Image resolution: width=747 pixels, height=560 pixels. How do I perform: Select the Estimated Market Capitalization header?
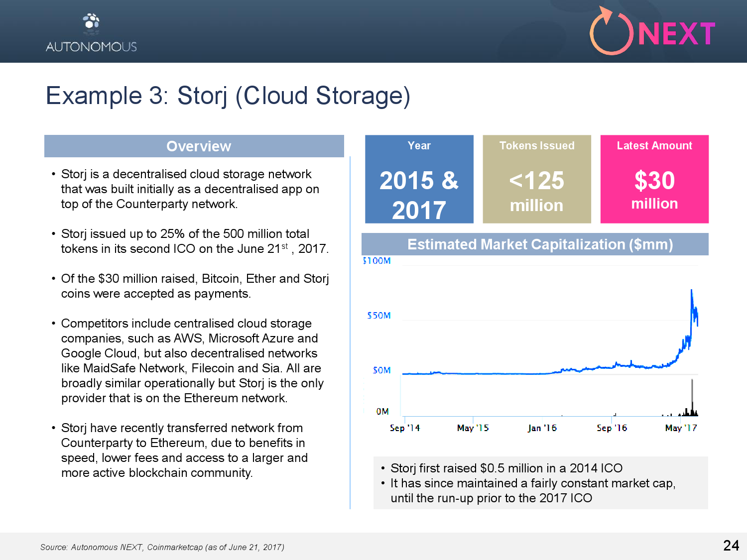539,244
